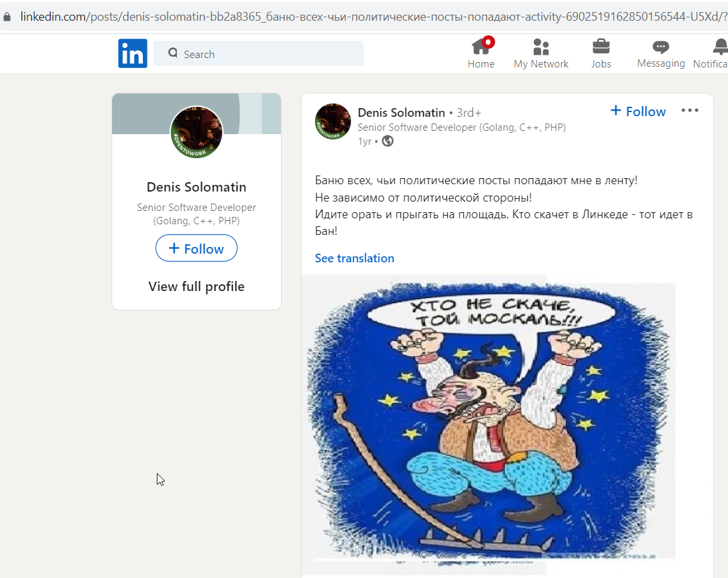
Task: Click '1yr' post timestamp
Action: click(365, 141)
